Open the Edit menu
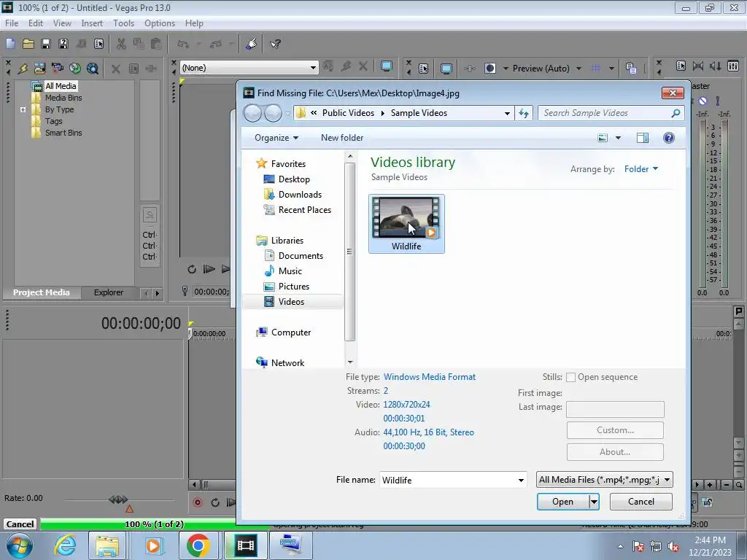The height and width of the screenshot is (560, 747). (36, 23)
